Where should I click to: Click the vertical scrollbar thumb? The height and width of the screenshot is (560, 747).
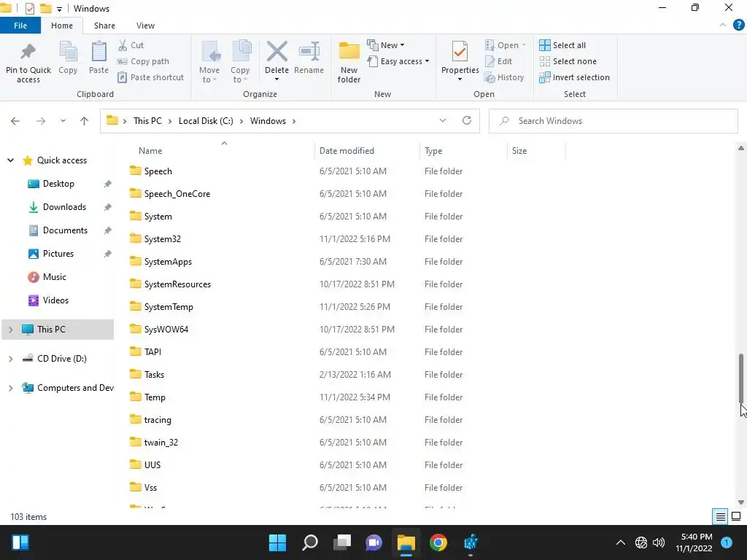point(741,378)
